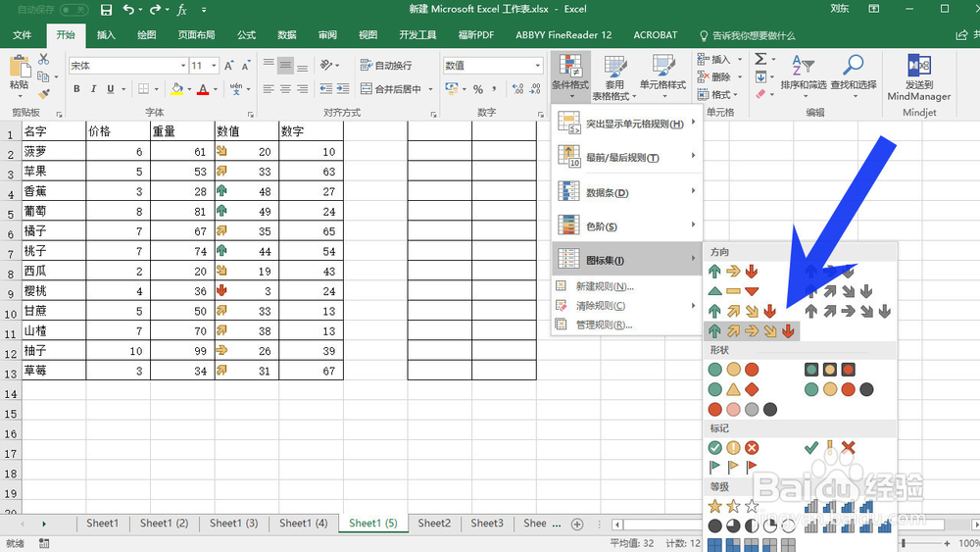Viewport: 980px width, 552px height.
Task: Click the Save icon in quick access toolbar
Action: coord(106,10)
